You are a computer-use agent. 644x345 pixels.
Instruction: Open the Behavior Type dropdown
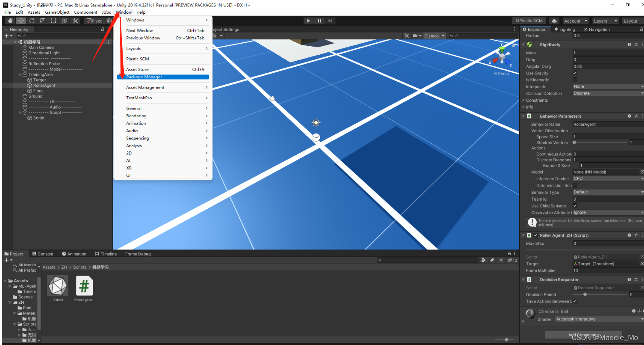(608, 192)
